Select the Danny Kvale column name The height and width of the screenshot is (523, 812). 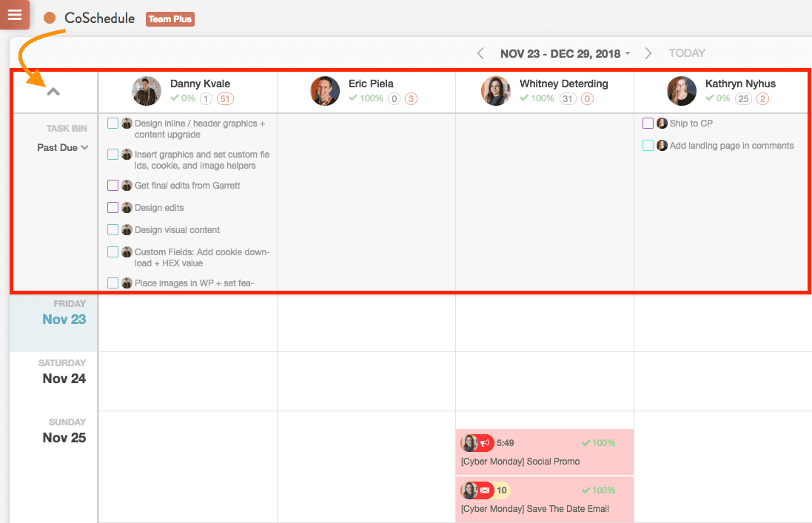pos(200,84)
